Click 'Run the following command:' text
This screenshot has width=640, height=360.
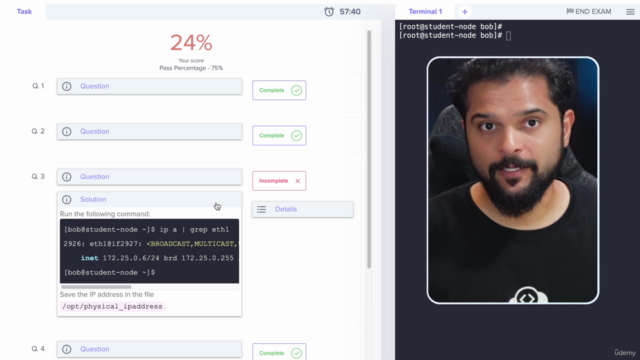pos(105,214)
